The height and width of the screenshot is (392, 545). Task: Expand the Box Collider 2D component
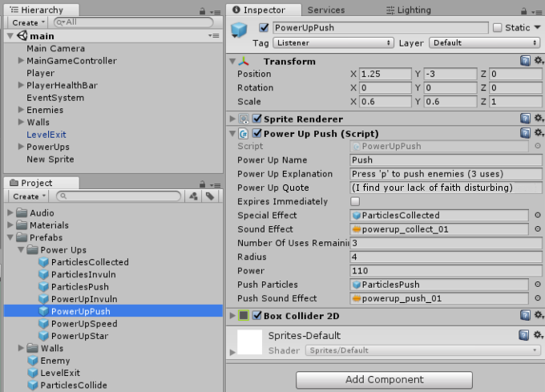[232, 316]
